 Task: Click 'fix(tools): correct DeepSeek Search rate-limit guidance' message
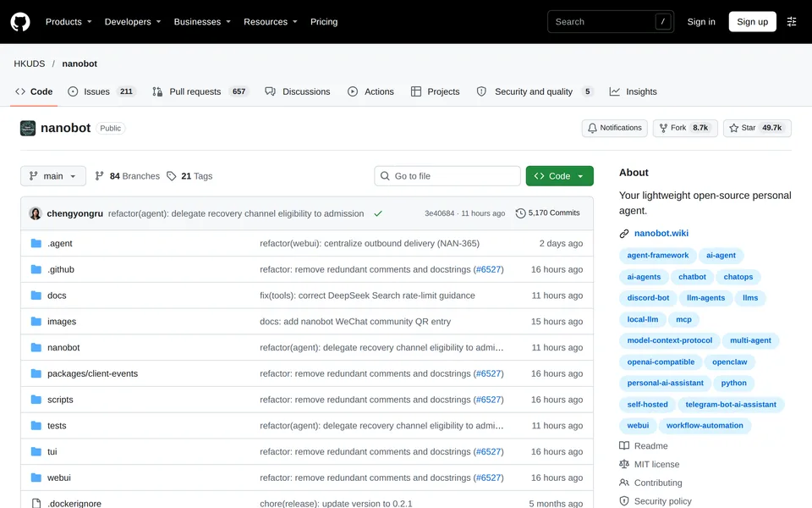(367, 295)
